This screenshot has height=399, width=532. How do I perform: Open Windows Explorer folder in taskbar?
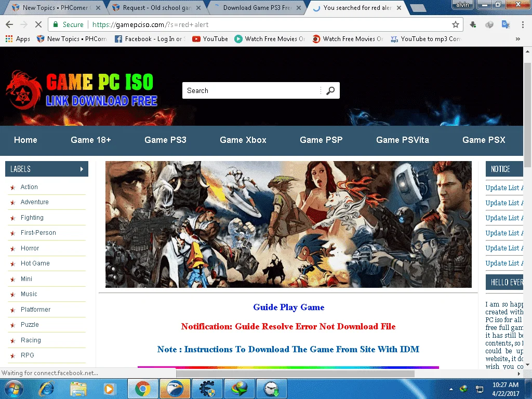pyautogui.click(x=78, y=389)
